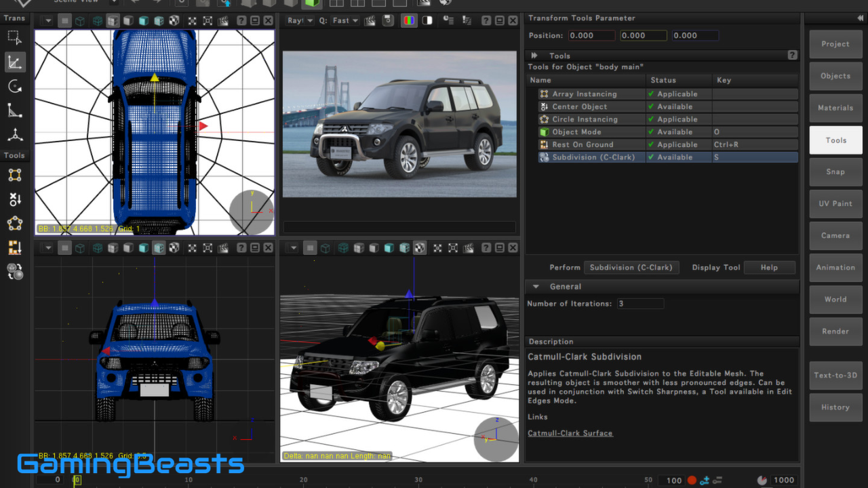Open the Ray renderer dropdown
The width and height of the screenshot is (868, 488).
pyautogui.click(x=300, y=21)
